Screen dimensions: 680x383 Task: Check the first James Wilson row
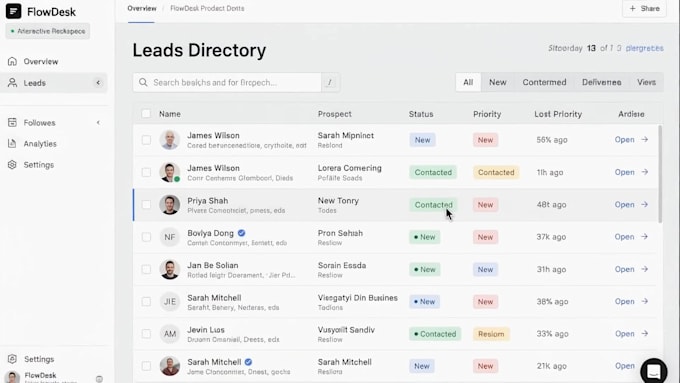(x=146, y=140)
